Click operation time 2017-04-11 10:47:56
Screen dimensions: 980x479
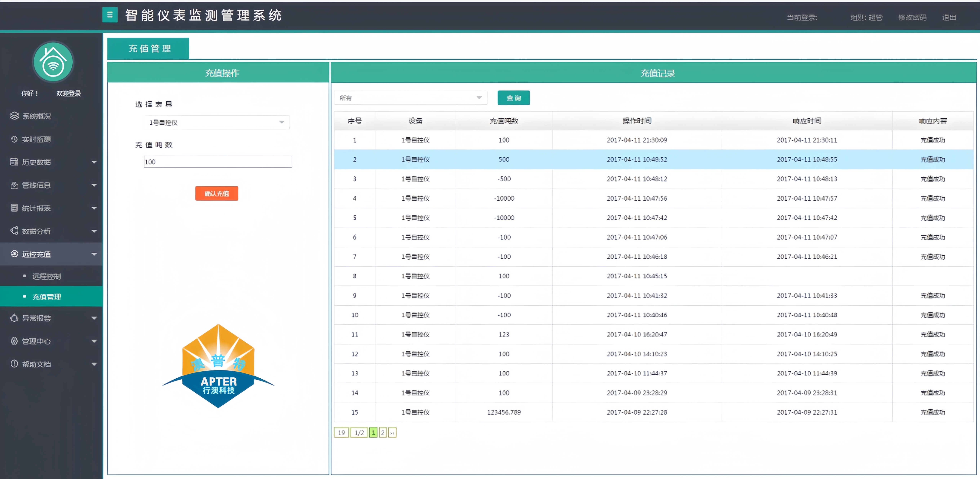pyautogui.click(x=637, y=198)
